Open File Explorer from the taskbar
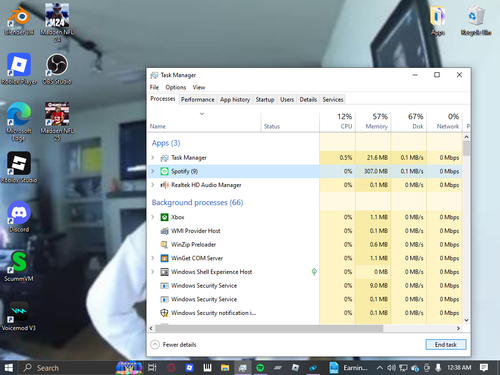This screenshot has width=500, height=375. [225, 368]
